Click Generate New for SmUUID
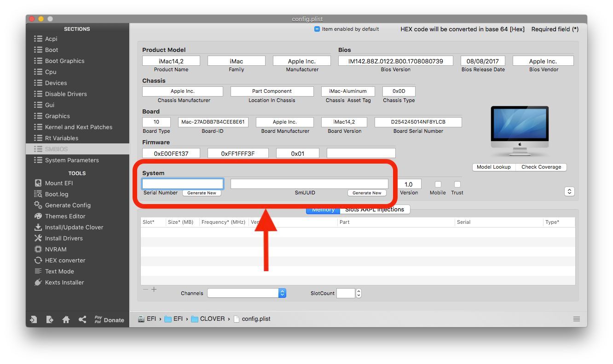The height and width of the screenshot is (364, 613). tap(367, 193)
